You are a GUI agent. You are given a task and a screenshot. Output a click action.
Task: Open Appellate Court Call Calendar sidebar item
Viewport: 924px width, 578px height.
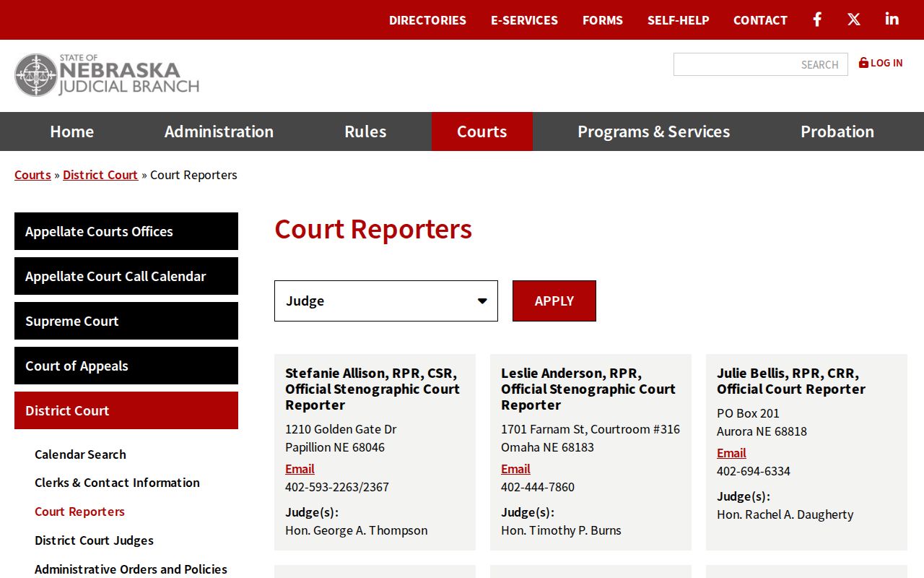126,276
